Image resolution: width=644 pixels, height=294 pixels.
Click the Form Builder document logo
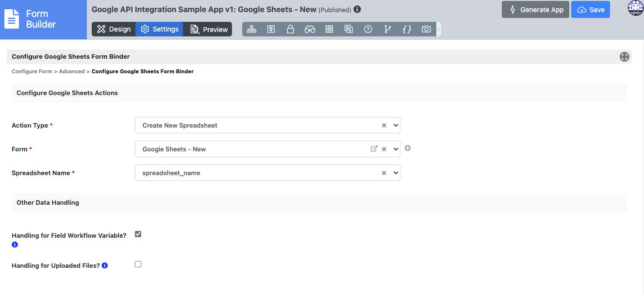pos(12,19)
